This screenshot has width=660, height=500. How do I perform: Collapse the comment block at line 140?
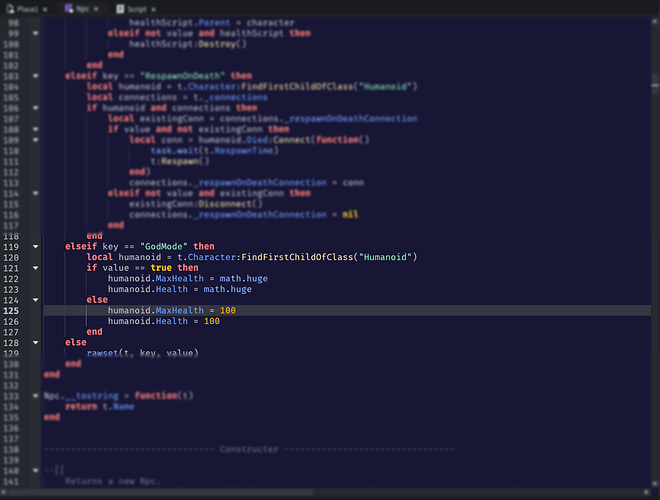point(35,470)
